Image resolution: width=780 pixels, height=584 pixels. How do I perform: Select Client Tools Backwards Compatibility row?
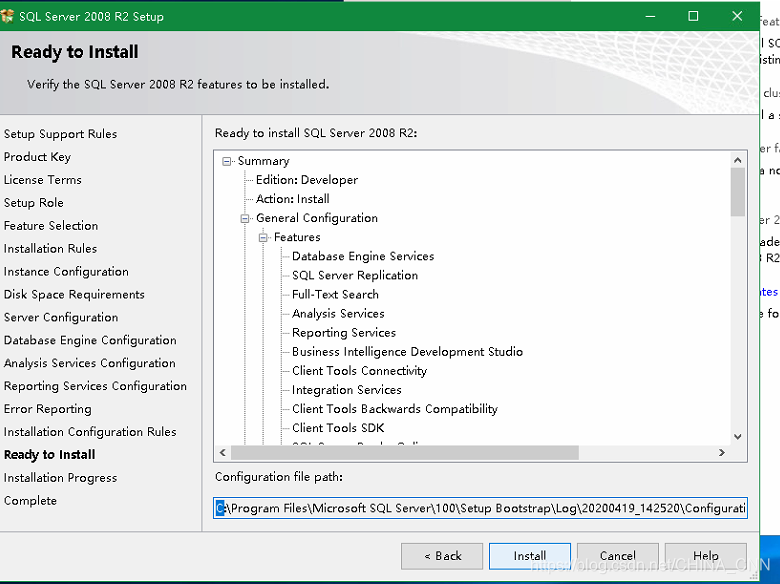pos(395,409)
